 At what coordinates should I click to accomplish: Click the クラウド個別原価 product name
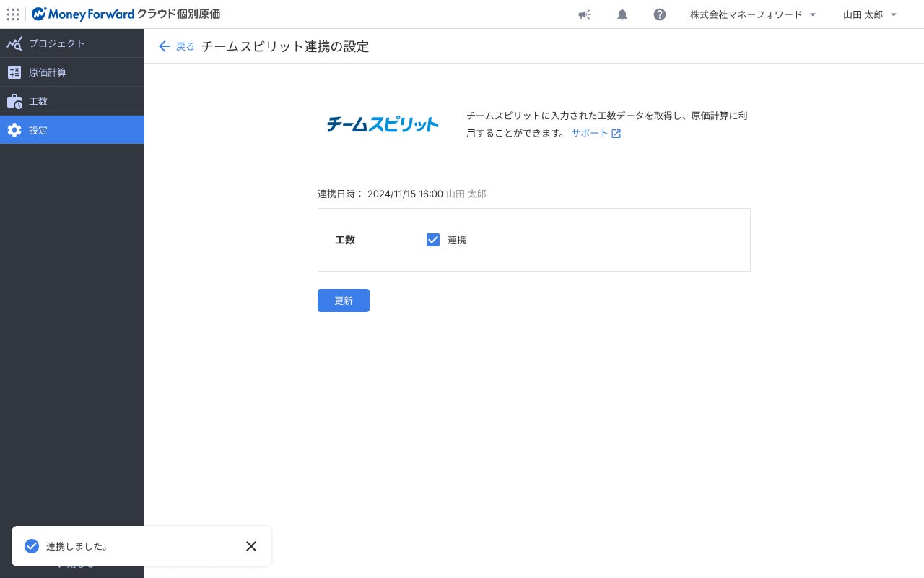pyautogui.click(x=179, y=14)
